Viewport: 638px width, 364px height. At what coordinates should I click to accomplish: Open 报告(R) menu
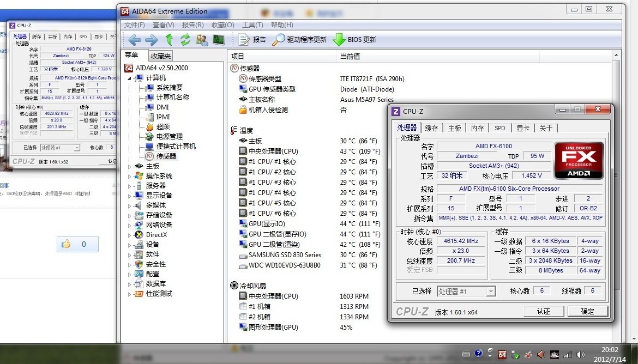[x=192, y=25]
